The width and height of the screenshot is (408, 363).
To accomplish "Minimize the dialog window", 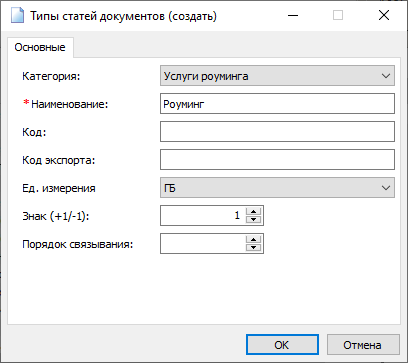I will pos(293,15).
